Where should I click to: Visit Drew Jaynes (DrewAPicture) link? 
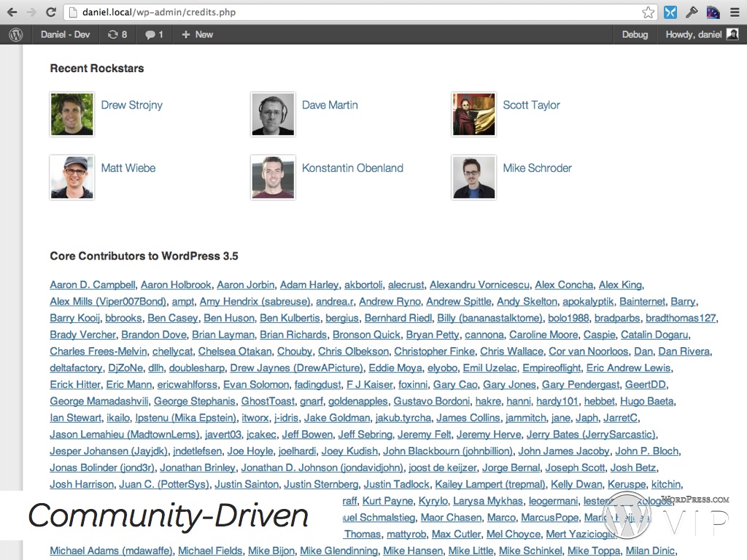point(297,368)
